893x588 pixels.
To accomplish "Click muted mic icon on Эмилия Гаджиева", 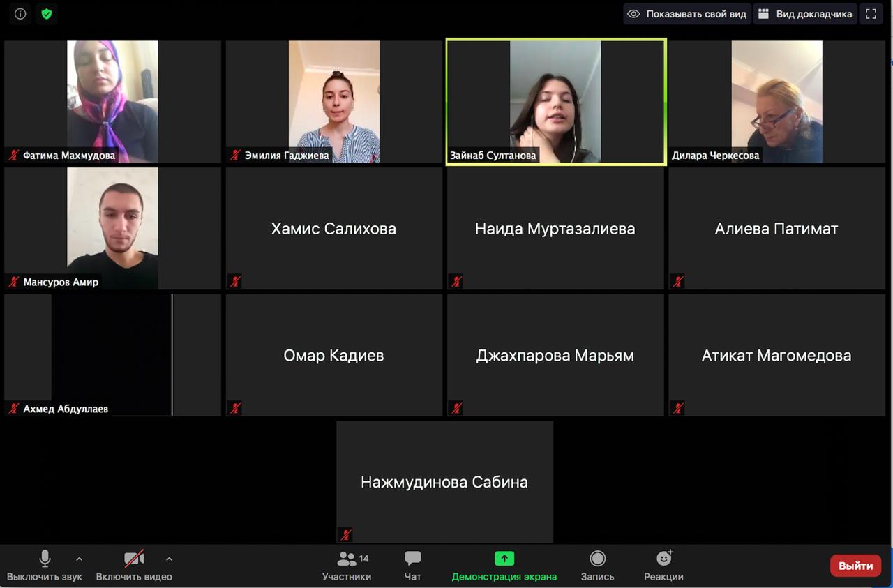I will point(235,155).
